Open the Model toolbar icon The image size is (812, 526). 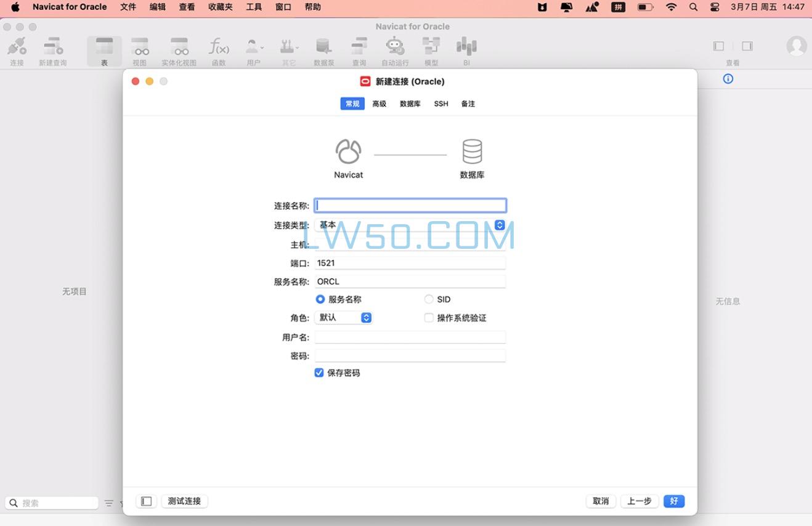coord(431,47)
